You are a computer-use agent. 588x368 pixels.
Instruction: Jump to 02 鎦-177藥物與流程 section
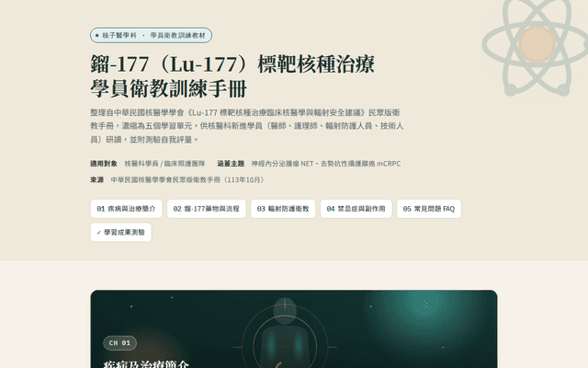click(206, 209)
